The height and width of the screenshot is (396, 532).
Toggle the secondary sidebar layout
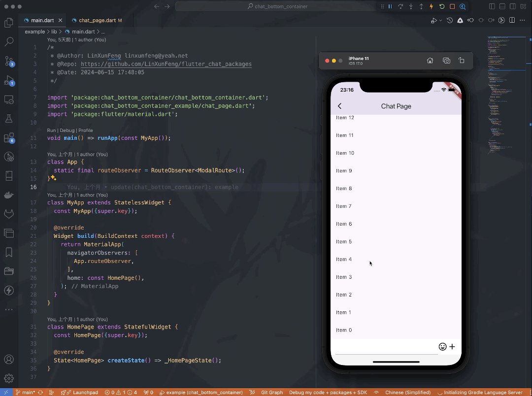click(512, 6)
